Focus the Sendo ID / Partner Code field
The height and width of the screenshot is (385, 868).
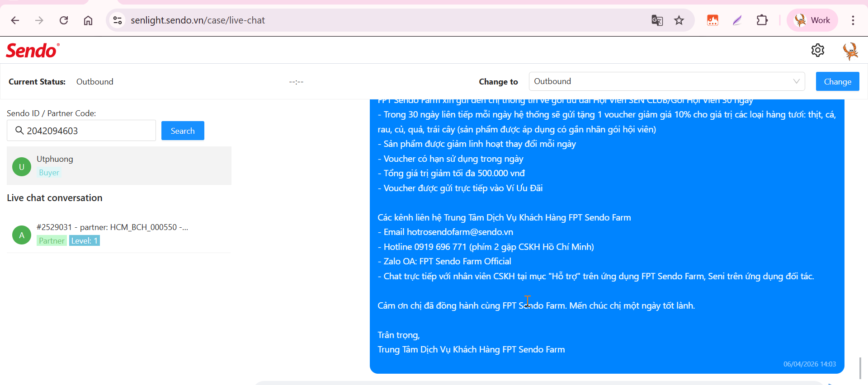click(81, 131)
